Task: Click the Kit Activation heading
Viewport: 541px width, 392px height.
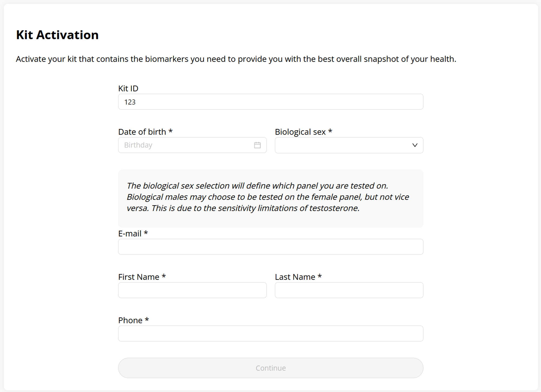Action: 57,35
